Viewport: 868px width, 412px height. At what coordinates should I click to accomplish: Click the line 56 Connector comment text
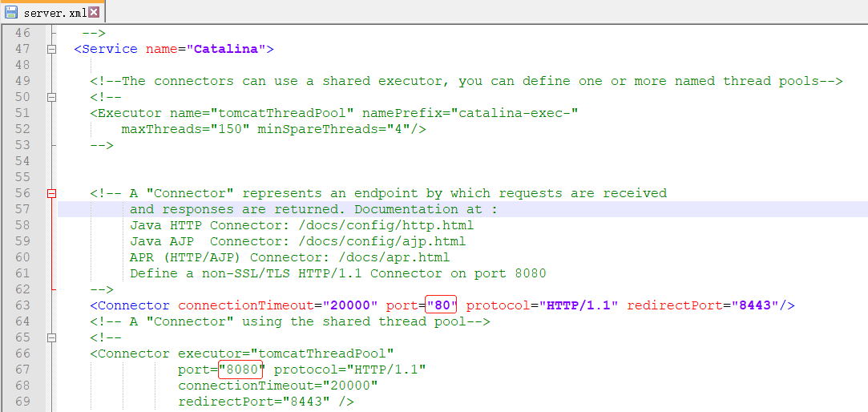[x=378, y=194]
